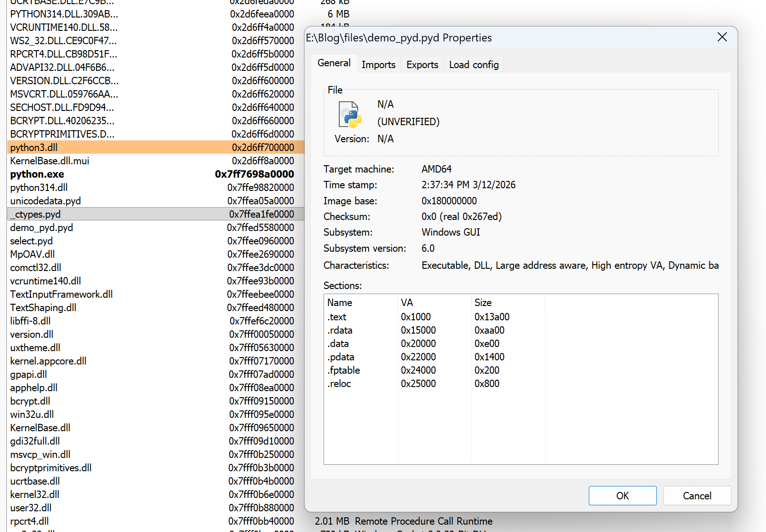Select python.exe in the module list
The height and width of the screenshot is (532, 766).
[x=156, y=174]
